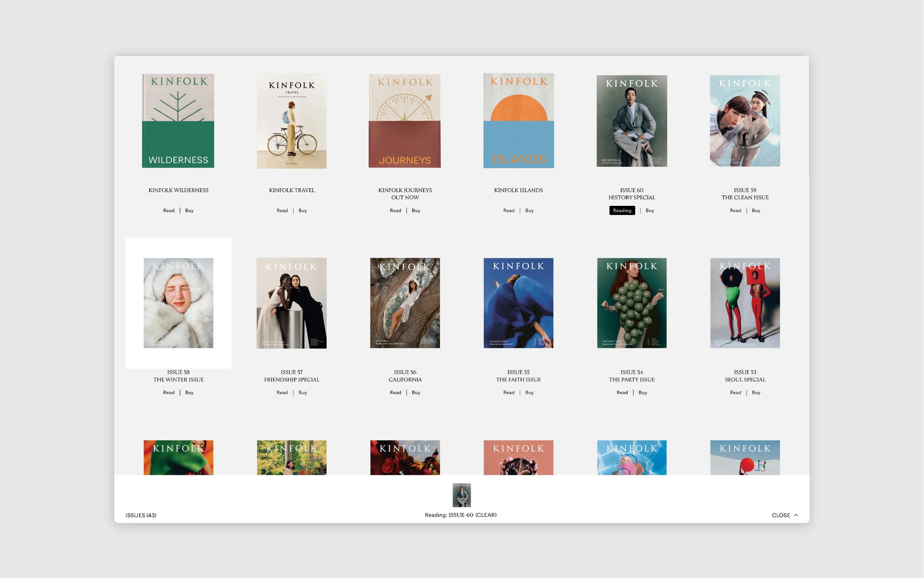Click the KINFOLK WILDERNESS title text
The image size is (924, 578).
(178, 190)
